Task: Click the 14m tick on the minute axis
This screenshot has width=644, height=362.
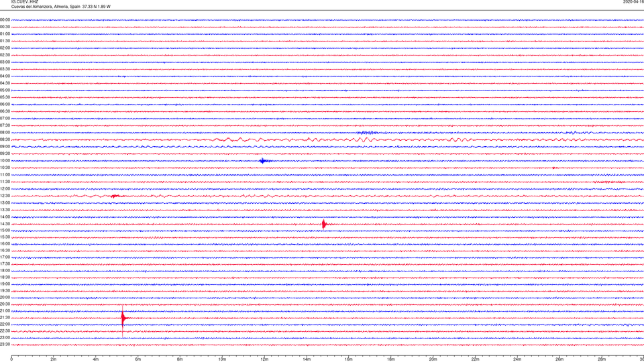Action: 307,359
